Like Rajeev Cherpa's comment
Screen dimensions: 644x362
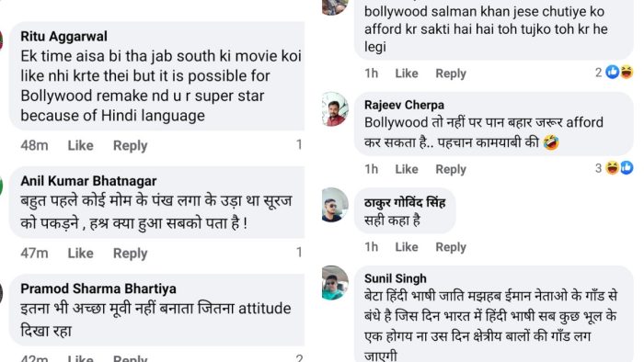[407, 169]
